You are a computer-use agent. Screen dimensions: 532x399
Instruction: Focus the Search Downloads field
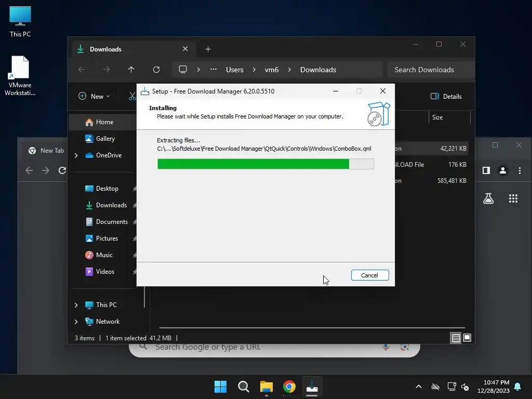click(431, 70)
